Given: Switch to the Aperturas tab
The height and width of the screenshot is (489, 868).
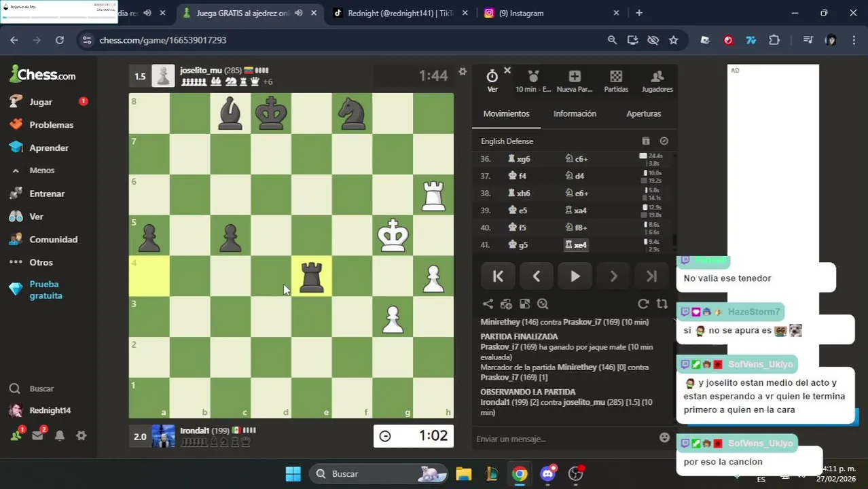Looking at the screenshot, I should coord(643,114).
